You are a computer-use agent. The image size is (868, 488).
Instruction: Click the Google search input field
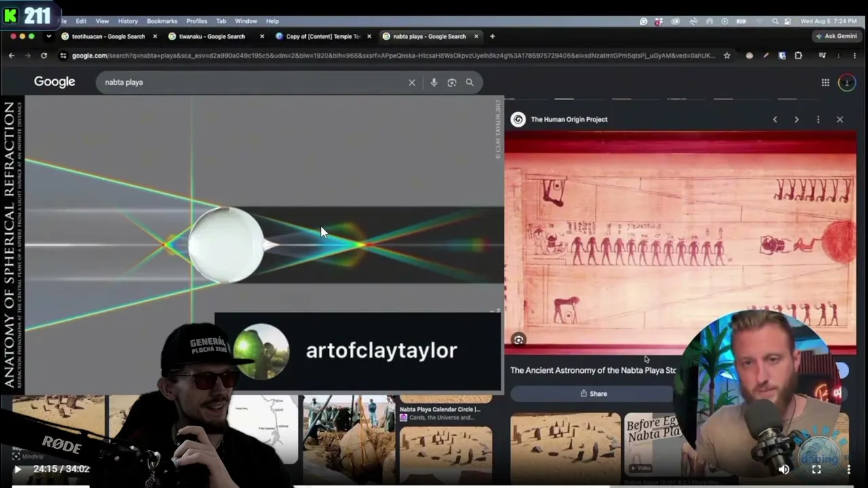pos(254,83)
